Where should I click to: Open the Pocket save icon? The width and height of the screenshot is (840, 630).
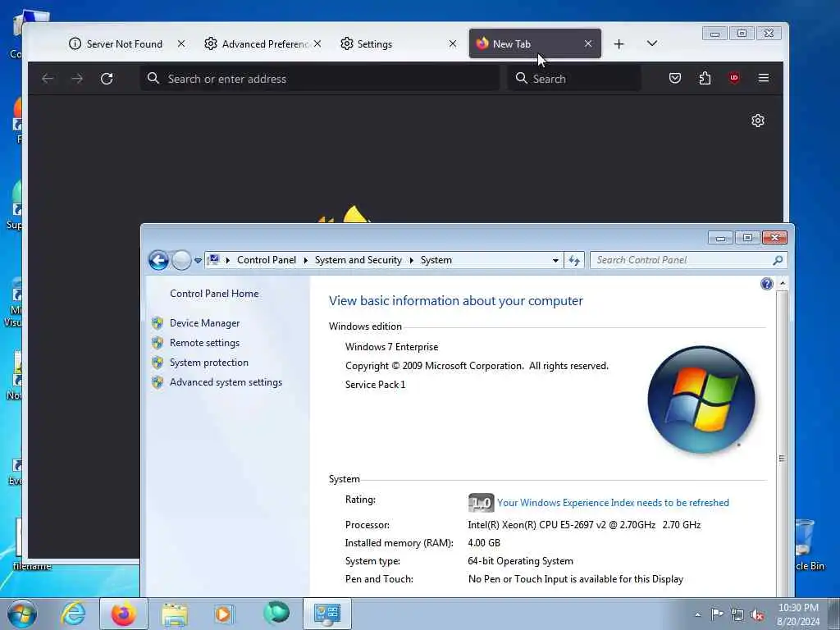675,79
